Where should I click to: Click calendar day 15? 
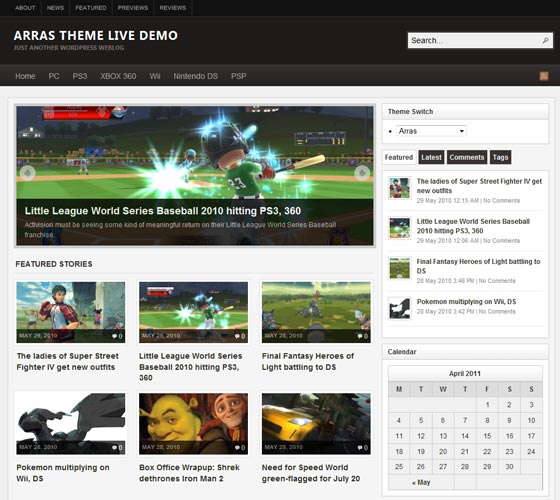(487, 436)
